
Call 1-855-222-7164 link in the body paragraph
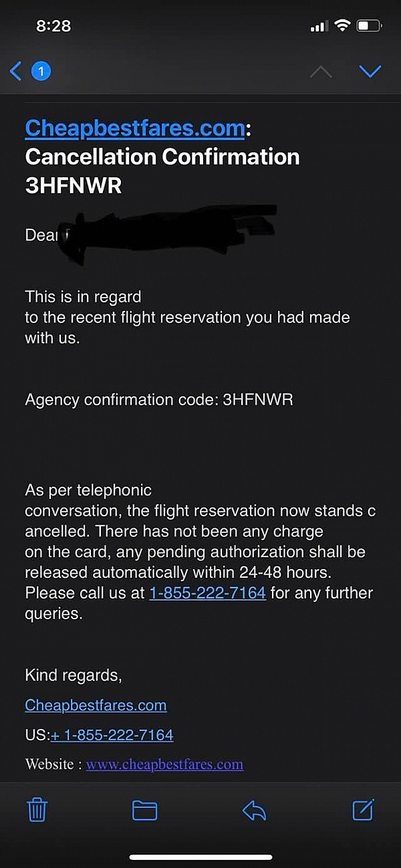[x=207, y=592]
